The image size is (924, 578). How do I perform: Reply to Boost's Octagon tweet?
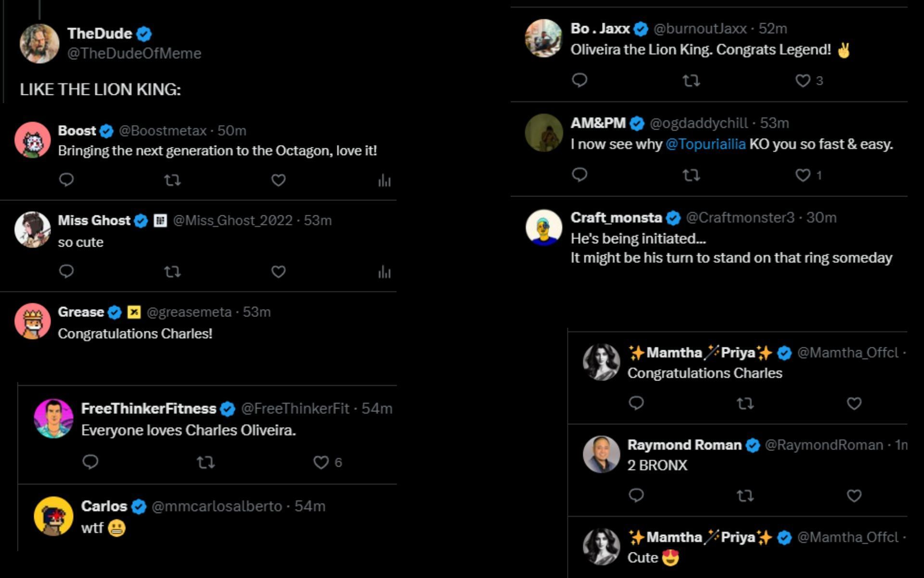pos(66,180)
